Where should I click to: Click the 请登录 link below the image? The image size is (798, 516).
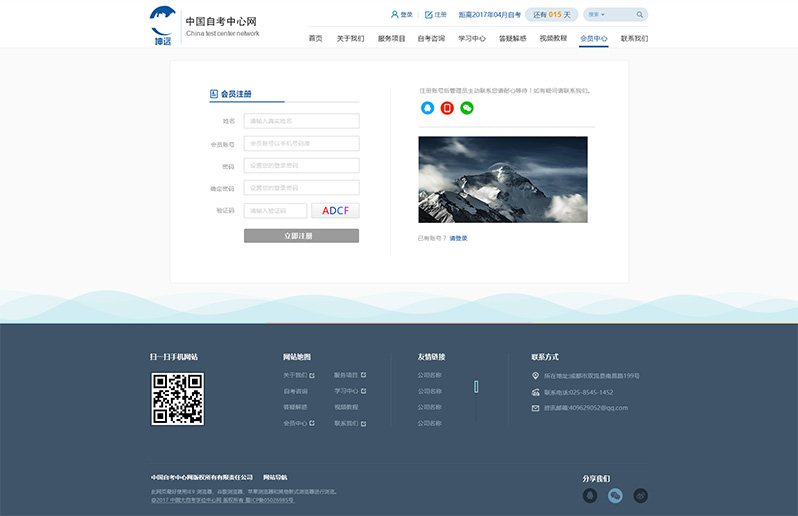click(x=458, y=238)
